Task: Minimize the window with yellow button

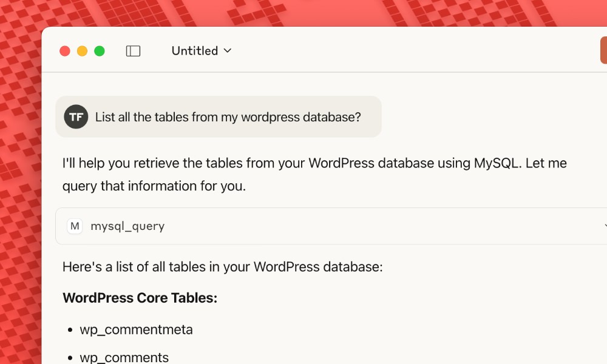Action: click(82, 51)
